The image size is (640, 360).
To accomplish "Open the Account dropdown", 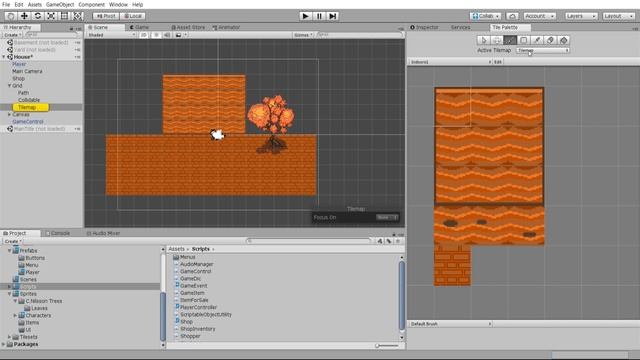I will point(539,16).
